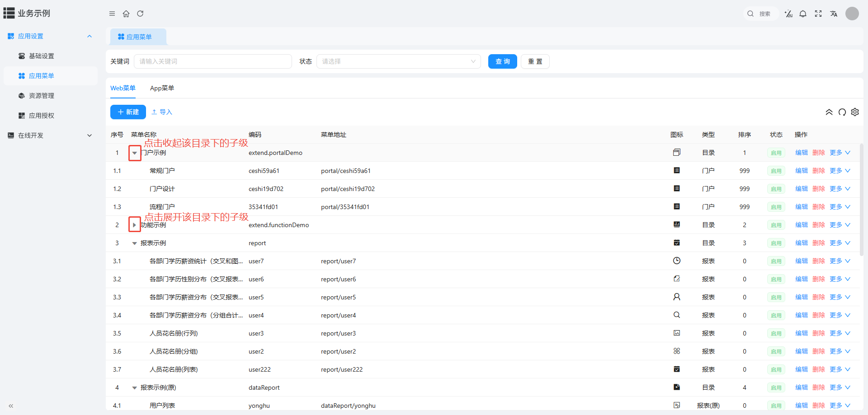Image resolution: width=868 pixels, height=415 pixels.
Task: Click the home icon in top bar
Action: coord(126,14)
